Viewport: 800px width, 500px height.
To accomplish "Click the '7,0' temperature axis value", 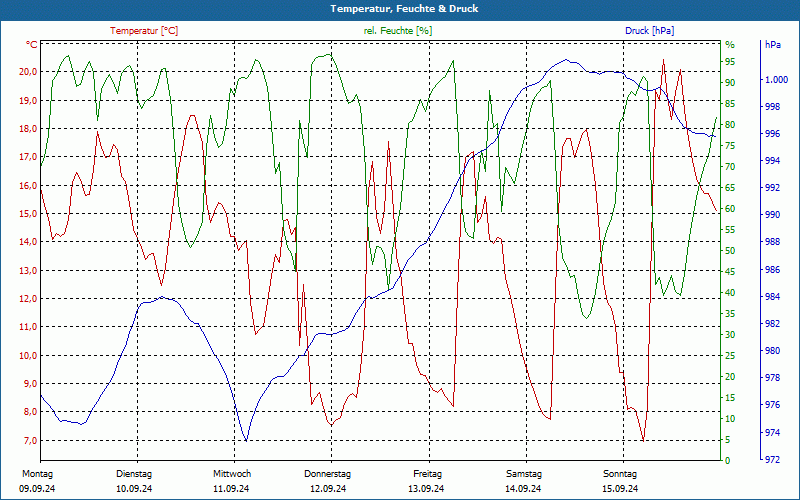I will click(x=30, y=441).
